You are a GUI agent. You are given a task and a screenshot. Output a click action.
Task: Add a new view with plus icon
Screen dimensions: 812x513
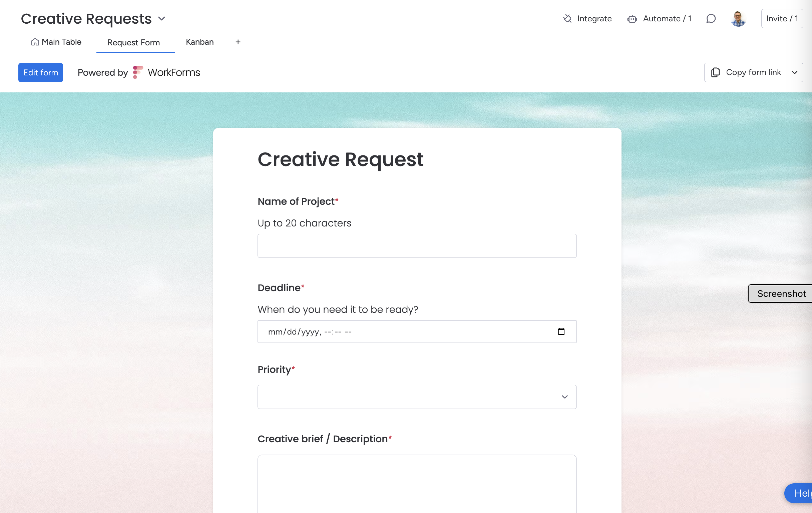(238, 42)
